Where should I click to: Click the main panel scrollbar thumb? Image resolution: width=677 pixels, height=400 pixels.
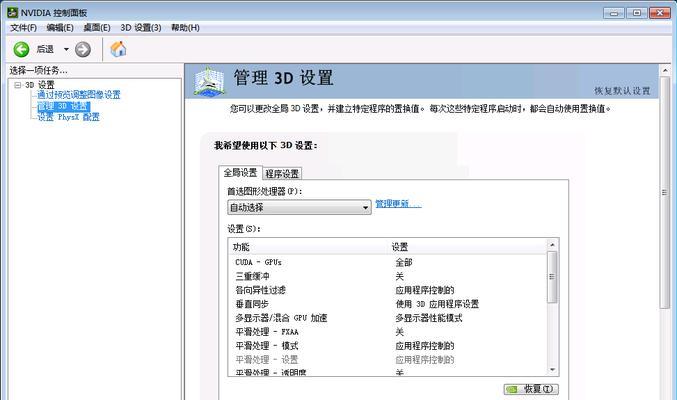[x=665, y=193]
